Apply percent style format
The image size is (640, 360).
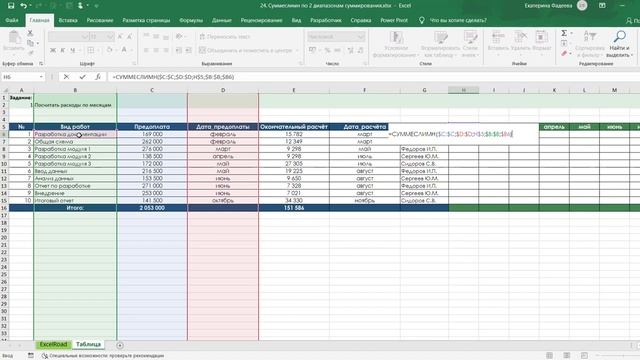pos(327,50)
